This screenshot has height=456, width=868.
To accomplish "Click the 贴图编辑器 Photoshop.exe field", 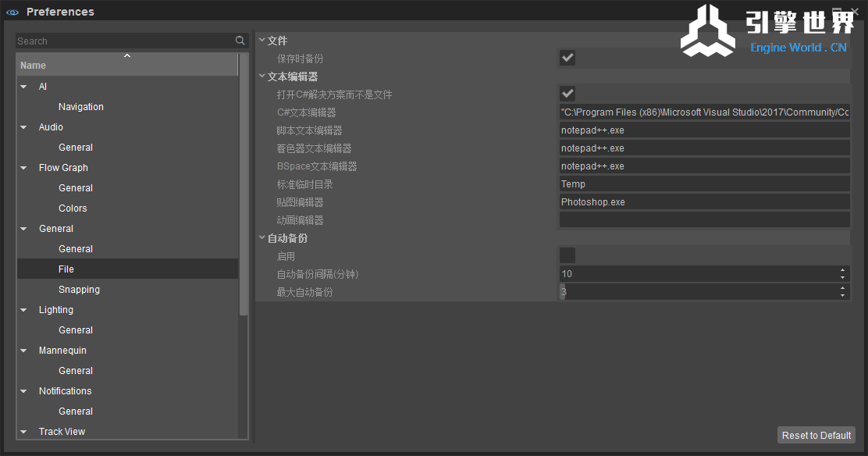I will tap(703, 202).
